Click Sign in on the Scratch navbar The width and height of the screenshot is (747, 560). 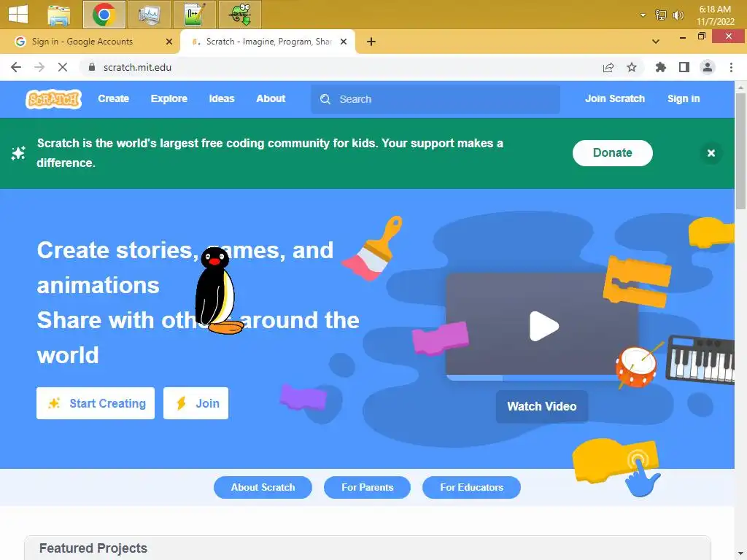(x=683, y=98)
